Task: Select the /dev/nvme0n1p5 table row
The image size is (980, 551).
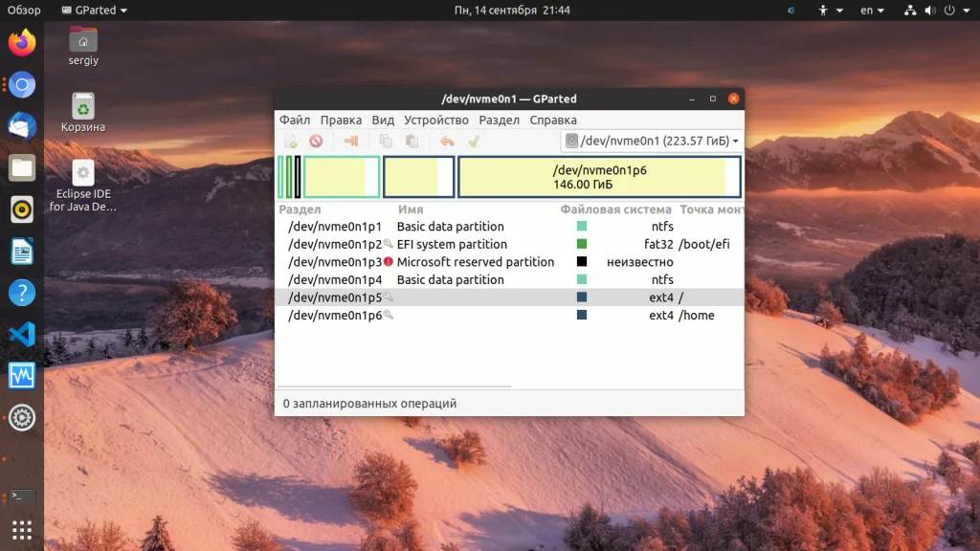Action: pos(509,298)
